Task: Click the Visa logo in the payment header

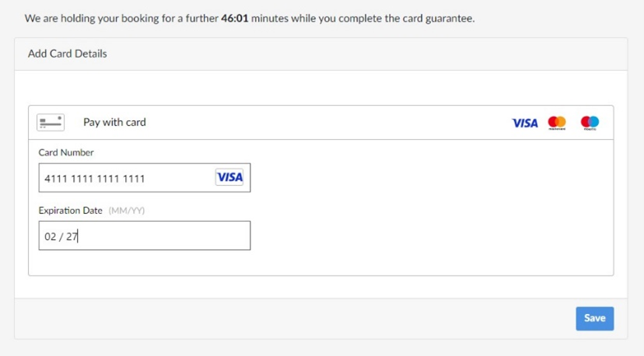Action: pos(525,123)
